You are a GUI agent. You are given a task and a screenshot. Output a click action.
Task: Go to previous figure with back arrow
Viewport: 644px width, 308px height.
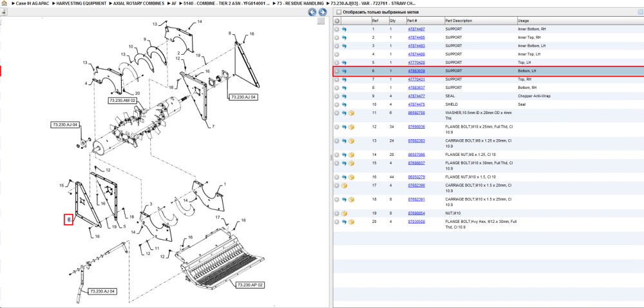click(312, 12)
